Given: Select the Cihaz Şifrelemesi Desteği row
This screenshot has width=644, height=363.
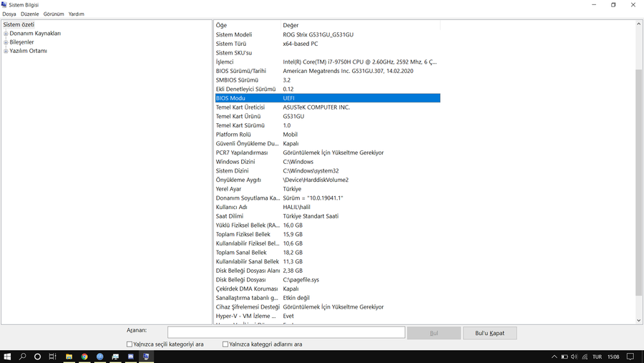Looking at the screenshot, I should point(327,306).
